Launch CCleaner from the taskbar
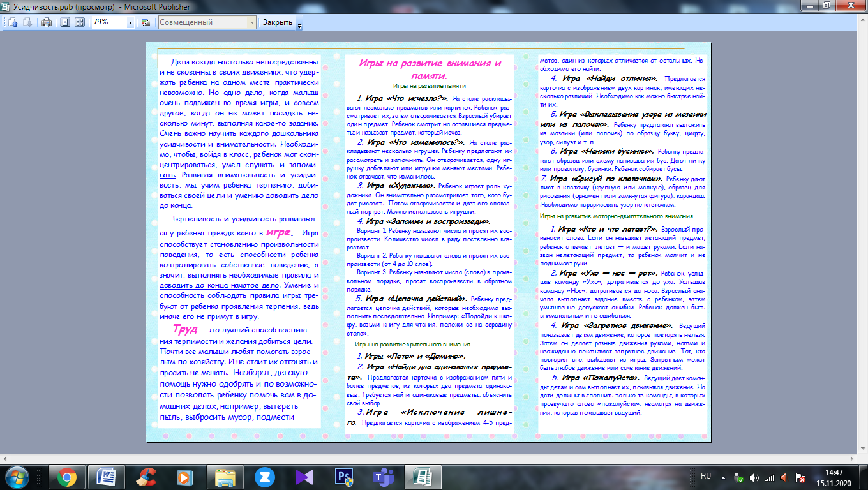Screen dimensions: 868x490 click(147, 477)
